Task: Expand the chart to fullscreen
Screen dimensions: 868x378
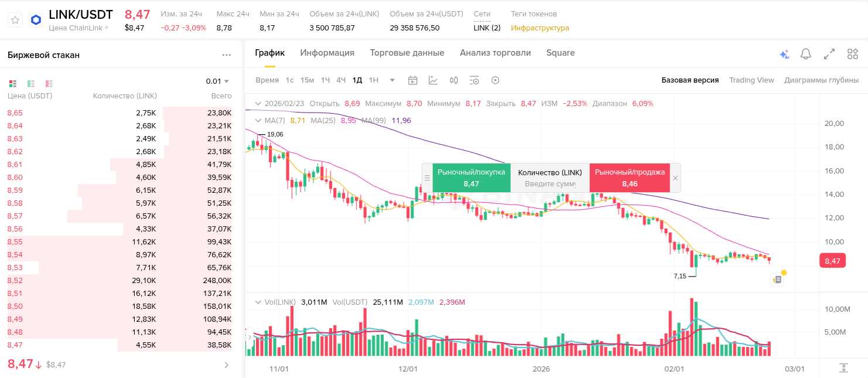Action: [829, 54]
